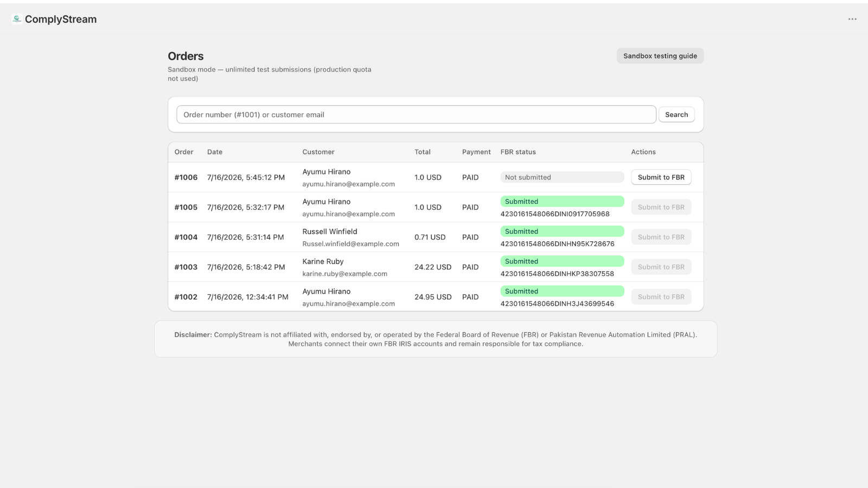Click the disabled Submit to FBR for #1002

[661, 297]
